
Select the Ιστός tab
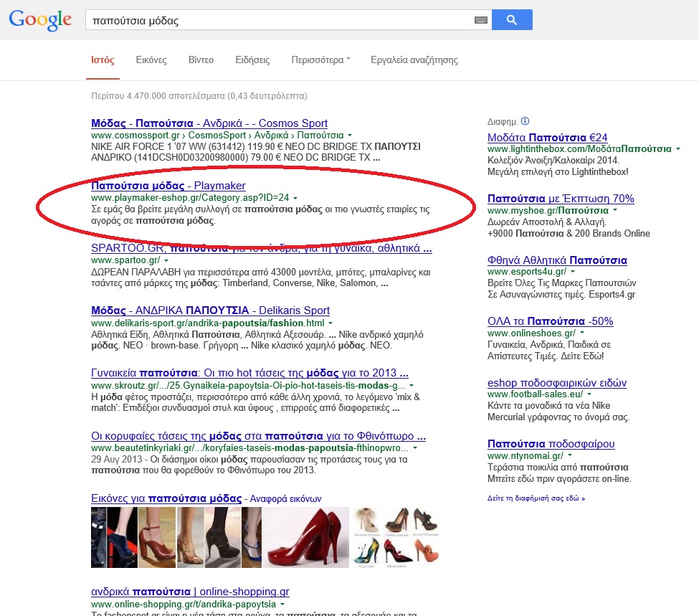pos(103,60)
